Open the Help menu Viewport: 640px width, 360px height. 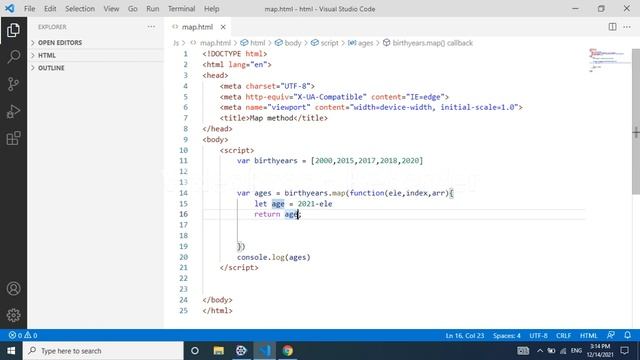point(211,9)
